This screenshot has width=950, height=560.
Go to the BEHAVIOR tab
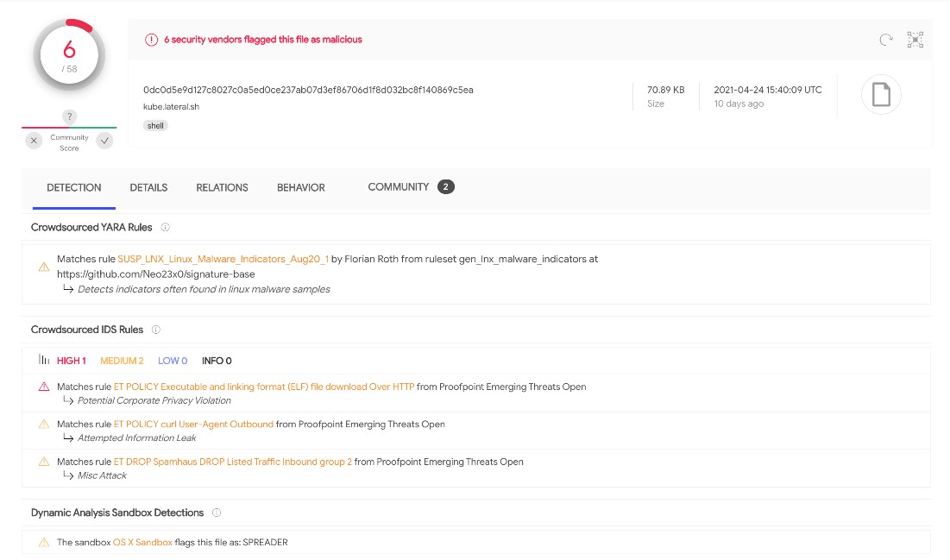(301, 187)
